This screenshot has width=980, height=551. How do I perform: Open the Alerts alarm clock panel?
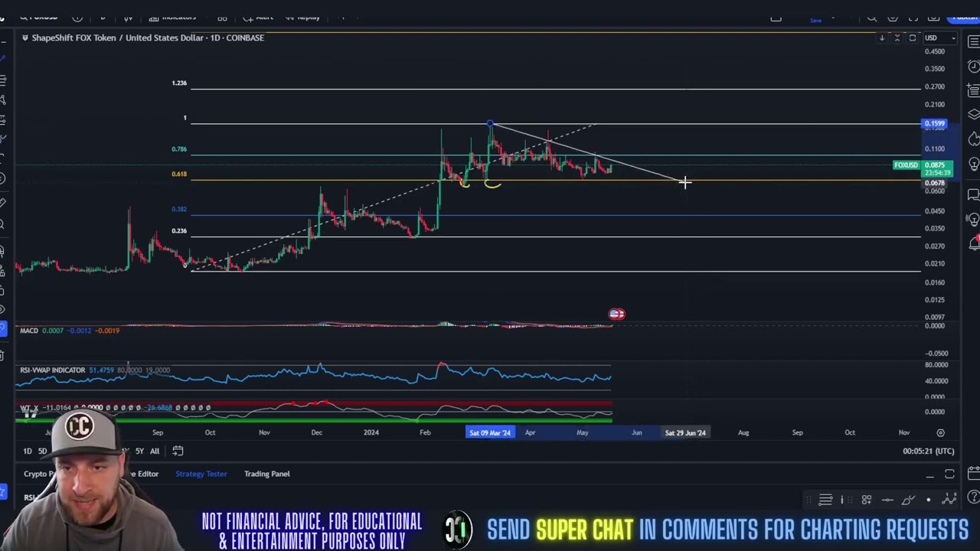974,67
